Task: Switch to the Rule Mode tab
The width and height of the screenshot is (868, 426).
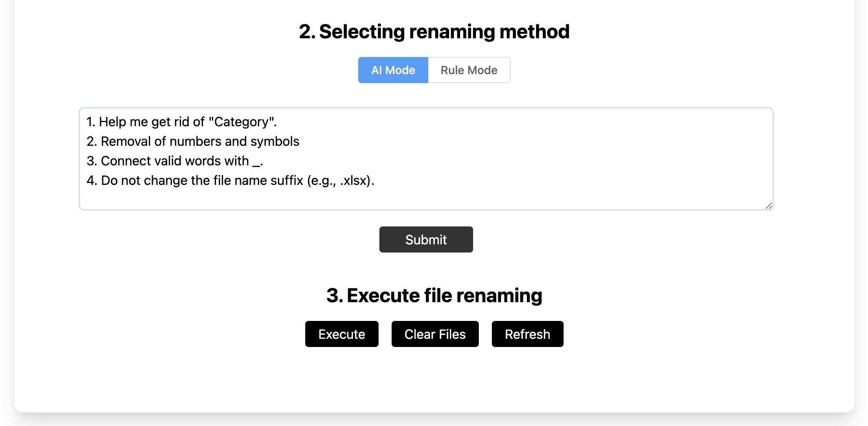Action: 469,70
